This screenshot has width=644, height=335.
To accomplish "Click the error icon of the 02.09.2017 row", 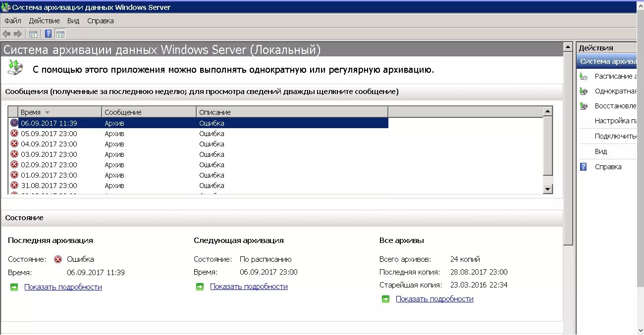I will [x=14, y=164].
